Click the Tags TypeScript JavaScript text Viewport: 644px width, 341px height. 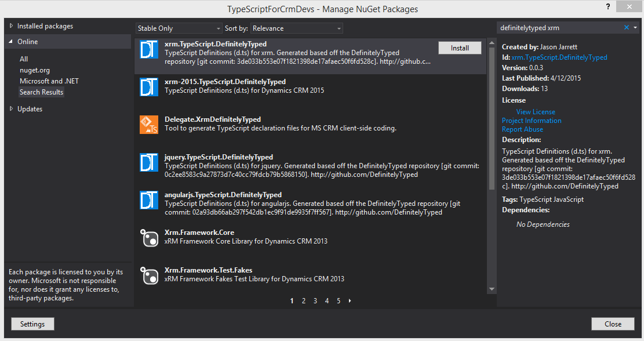coord(543,199)
